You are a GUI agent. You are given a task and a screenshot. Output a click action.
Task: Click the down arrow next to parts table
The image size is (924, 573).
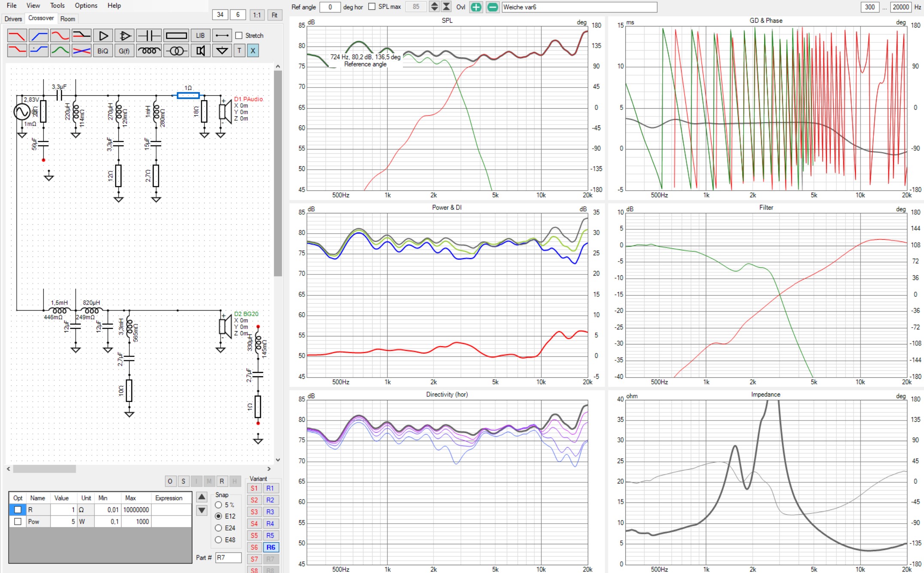point(202,510)
